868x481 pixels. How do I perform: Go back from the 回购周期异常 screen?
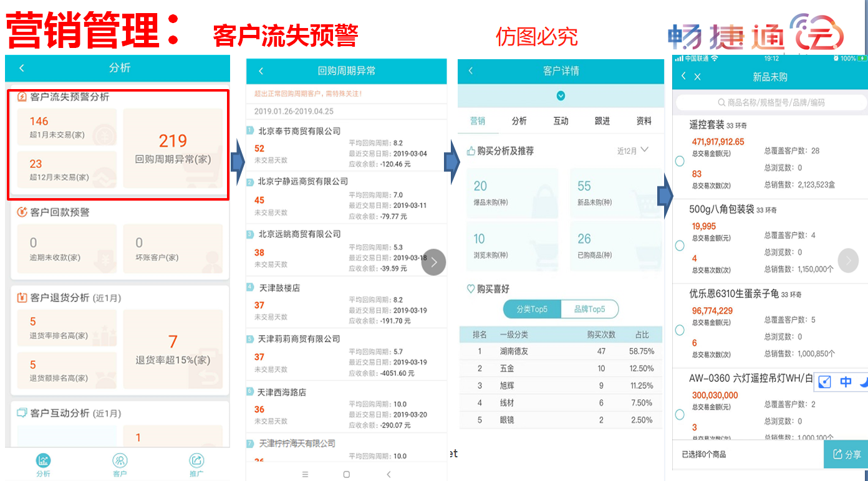[261, 71]
